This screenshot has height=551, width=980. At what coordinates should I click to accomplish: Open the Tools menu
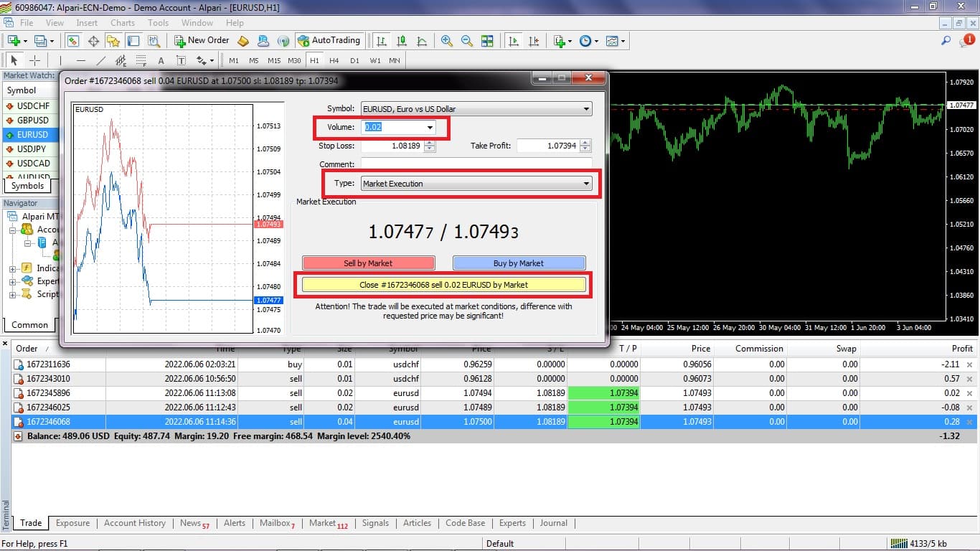158,23
